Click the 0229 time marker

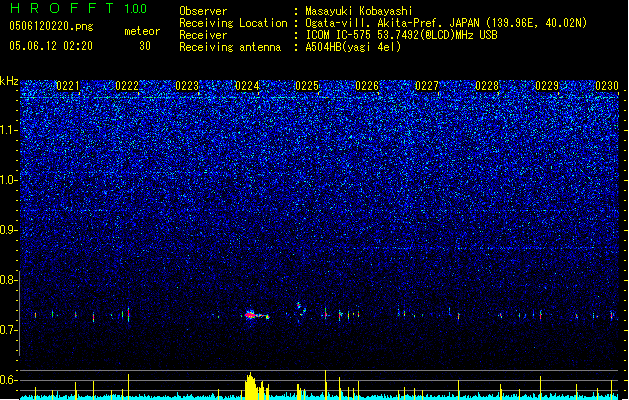pyautogui.click(x=547, y=86)
